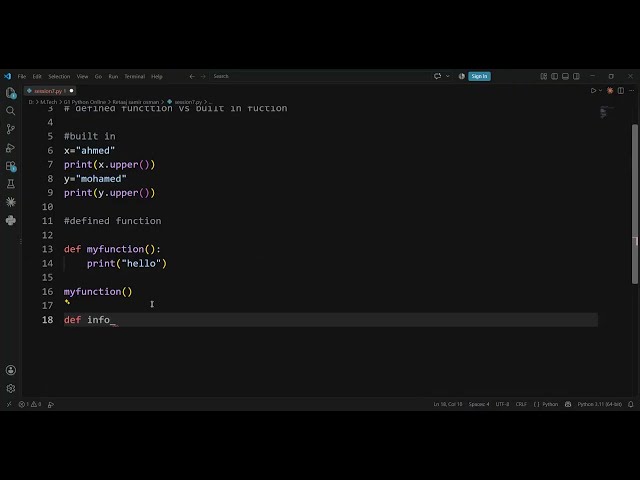Click CRLF end-of-line setting
640x480 pixels.
[521, 404]
